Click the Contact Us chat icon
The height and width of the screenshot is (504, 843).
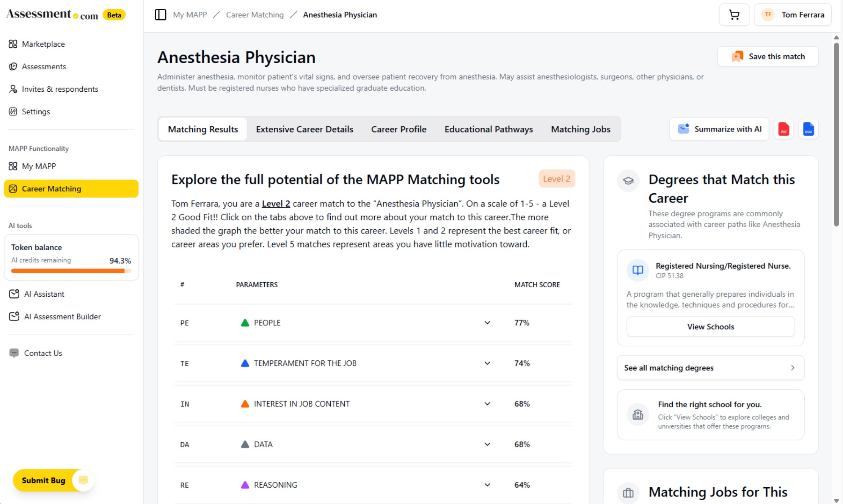(x=14, y=353)
